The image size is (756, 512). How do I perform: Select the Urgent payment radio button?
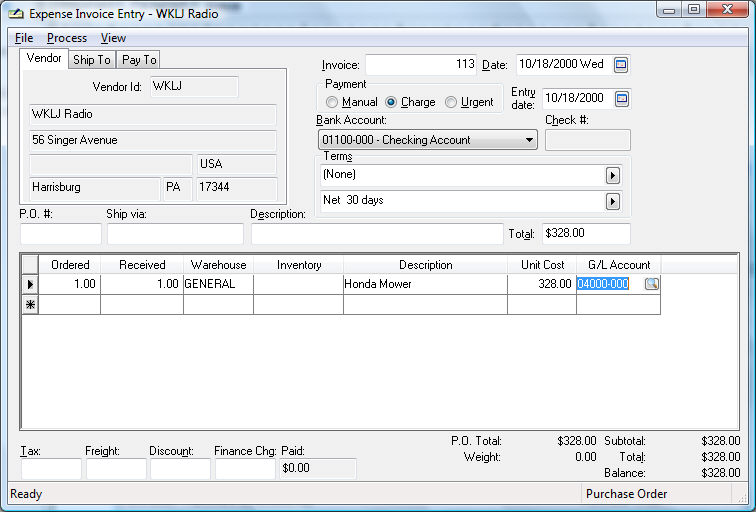(451, 102)
